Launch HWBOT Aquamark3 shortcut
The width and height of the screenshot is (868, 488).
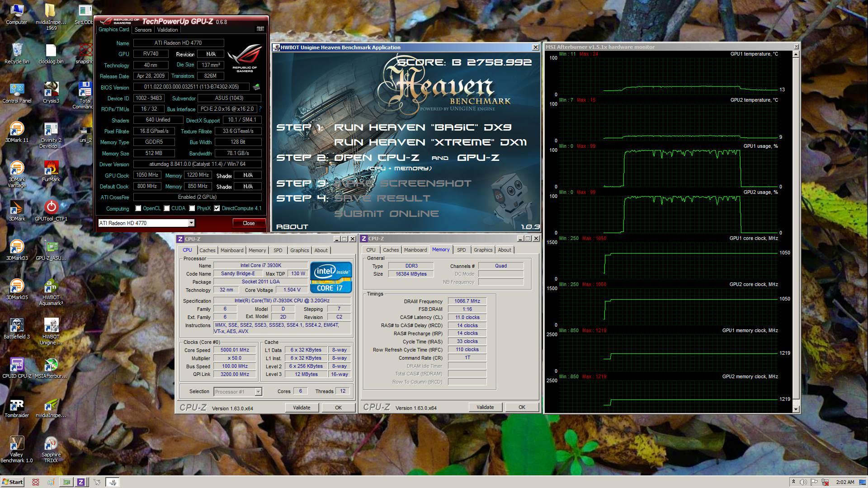coord(51,292)
